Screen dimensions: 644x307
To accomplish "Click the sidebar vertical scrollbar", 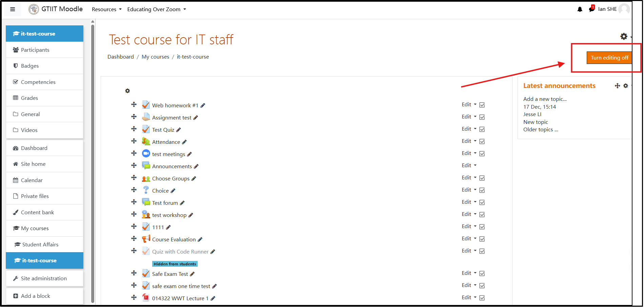I will coord(93,162).
